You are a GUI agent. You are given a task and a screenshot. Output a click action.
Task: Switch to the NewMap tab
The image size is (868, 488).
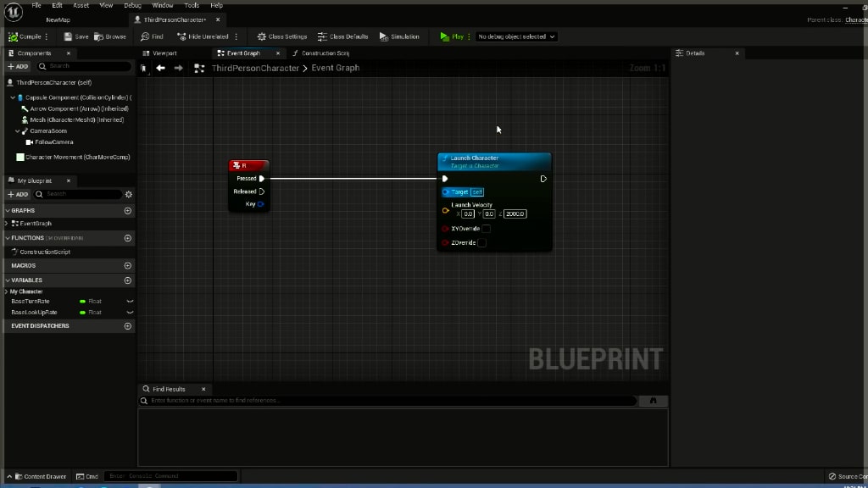tap(58, 20)
